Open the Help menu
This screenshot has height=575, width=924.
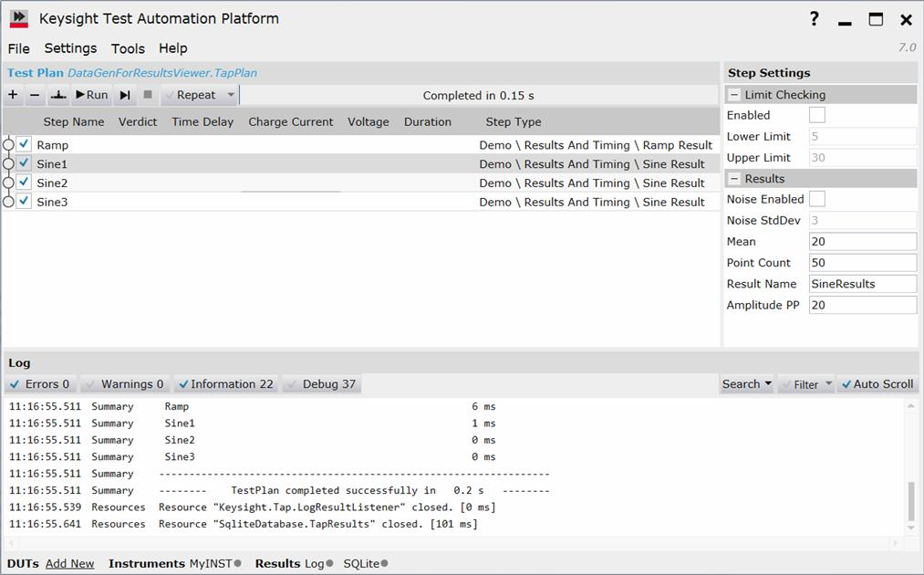point(173,48)
